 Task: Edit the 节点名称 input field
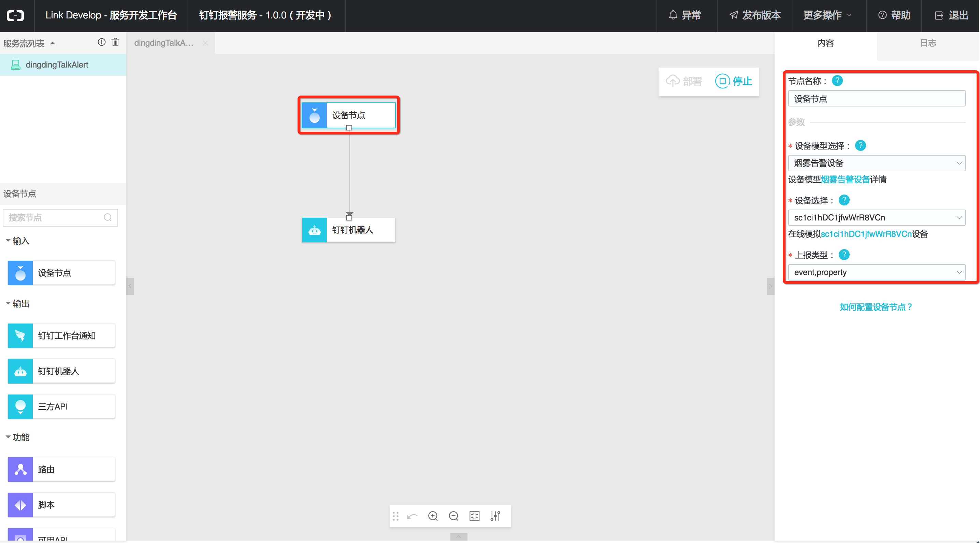click(877, 99)
